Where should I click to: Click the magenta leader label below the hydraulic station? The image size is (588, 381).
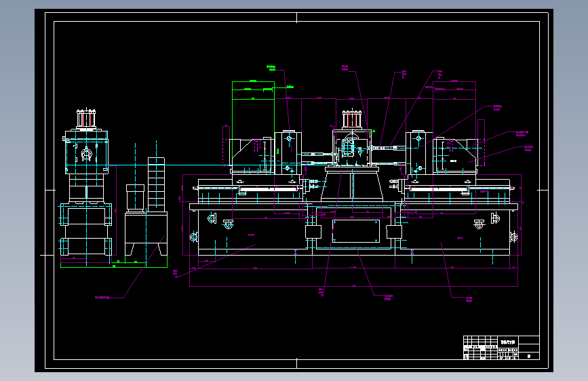coord(102,298)
